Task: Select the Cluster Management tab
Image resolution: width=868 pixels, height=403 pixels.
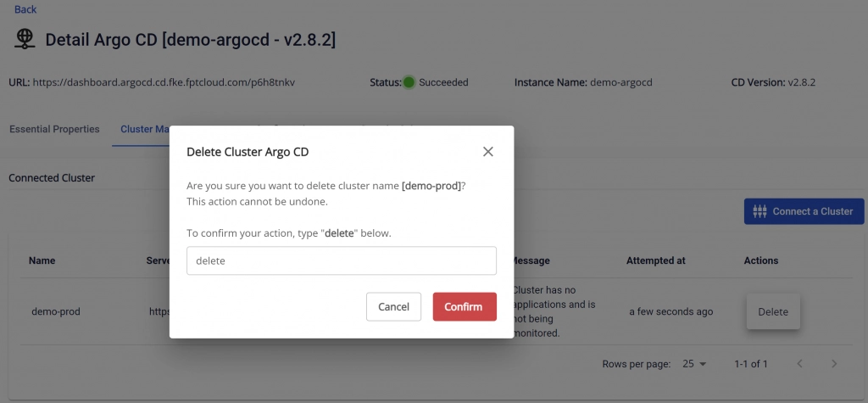Action: click(144, 129)
